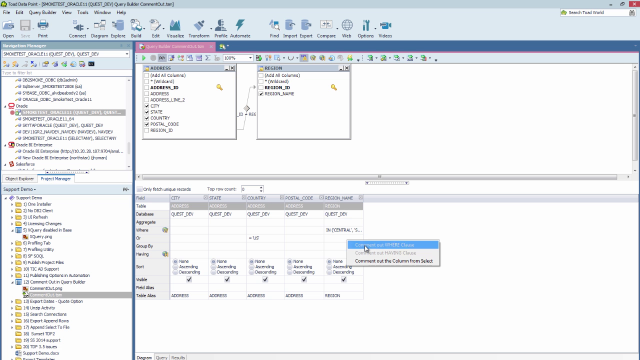Click lookup key icon in ADDRESS table
640x360 pixels.
click(x=220, y=87)
